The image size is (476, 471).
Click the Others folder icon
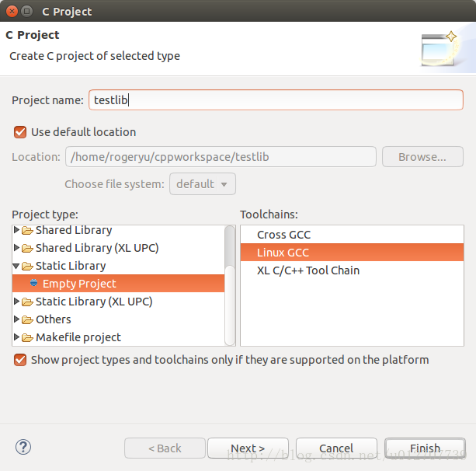[x=27, y=320]
